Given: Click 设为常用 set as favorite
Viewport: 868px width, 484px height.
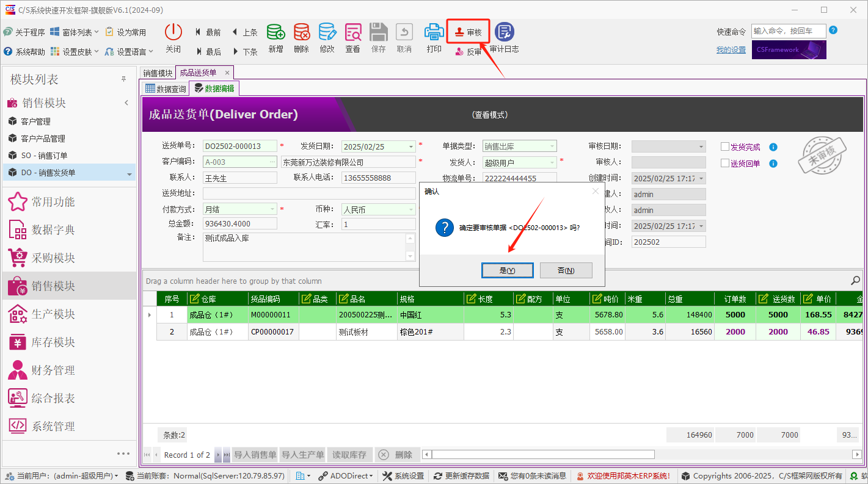Looking at the screenshot, I should click(126, 32).
